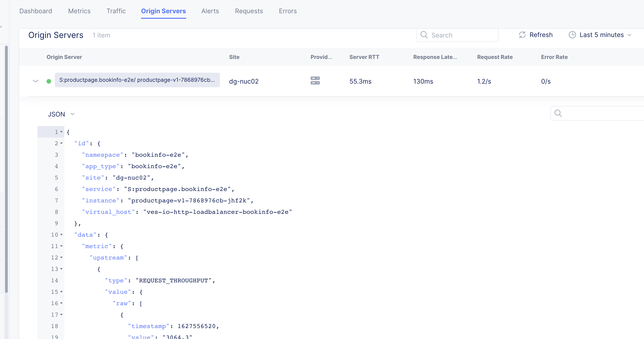This screenshot has width=644, height=339.
Task: Click the green status dot of origin server
Action: tap(49, 81)
